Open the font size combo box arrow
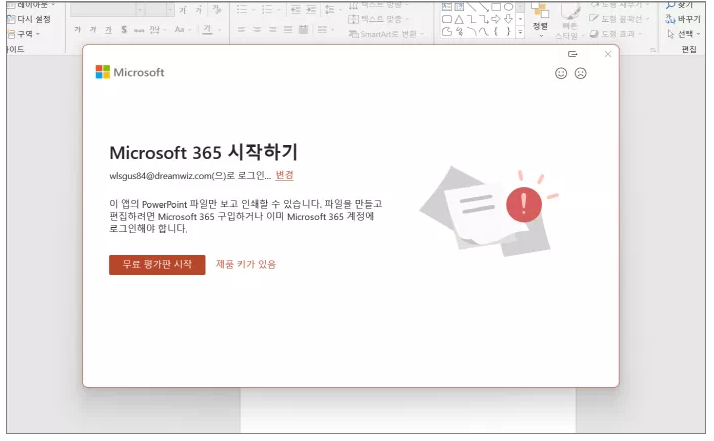This screenshot has height=441, width=714. click(170, 10)
